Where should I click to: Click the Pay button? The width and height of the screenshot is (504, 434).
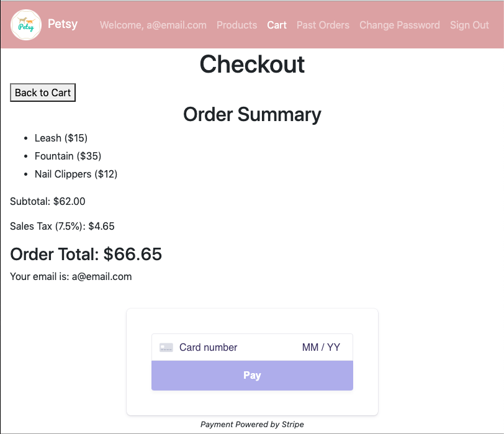click(x=253, y=376)
